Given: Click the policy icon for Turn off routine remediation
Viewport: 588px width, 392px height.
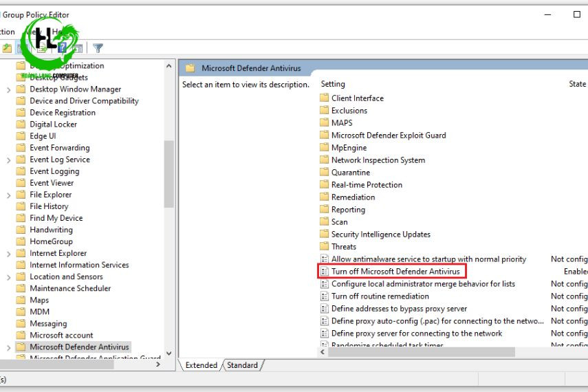Looking at the screenshot, I should click(x=325, y=296).
